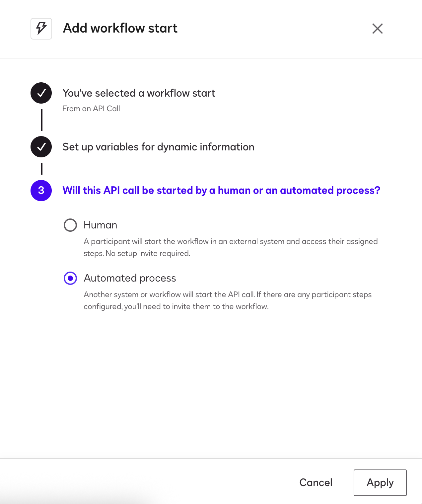This screenshot has height=504, width=422.
Task: Click the step 3 number circle
Action: [x=41, y=191]
